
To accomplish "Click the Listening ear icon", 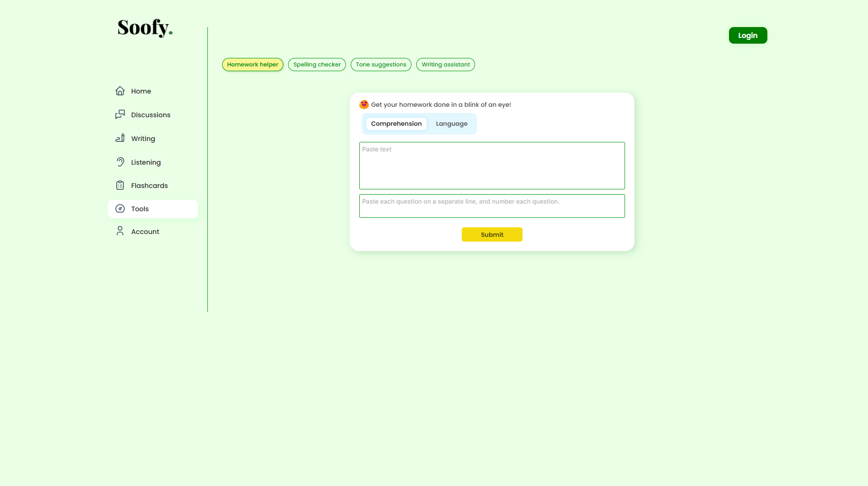I will [x=120, y=162].
